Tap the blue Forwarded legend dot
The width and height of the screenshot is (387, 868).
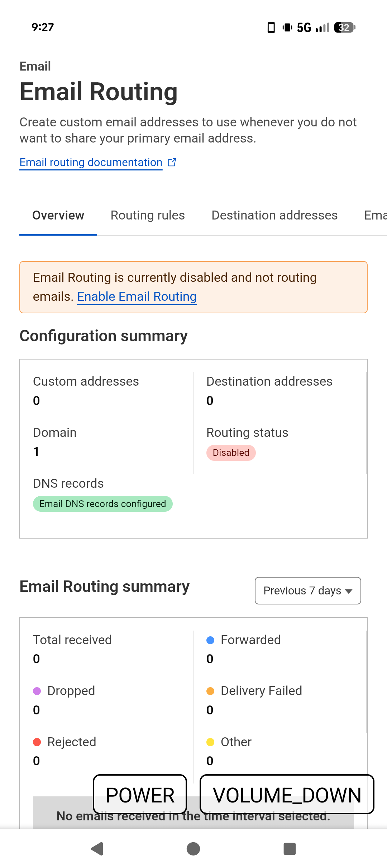pyautogui.click(x=210, y=640)
